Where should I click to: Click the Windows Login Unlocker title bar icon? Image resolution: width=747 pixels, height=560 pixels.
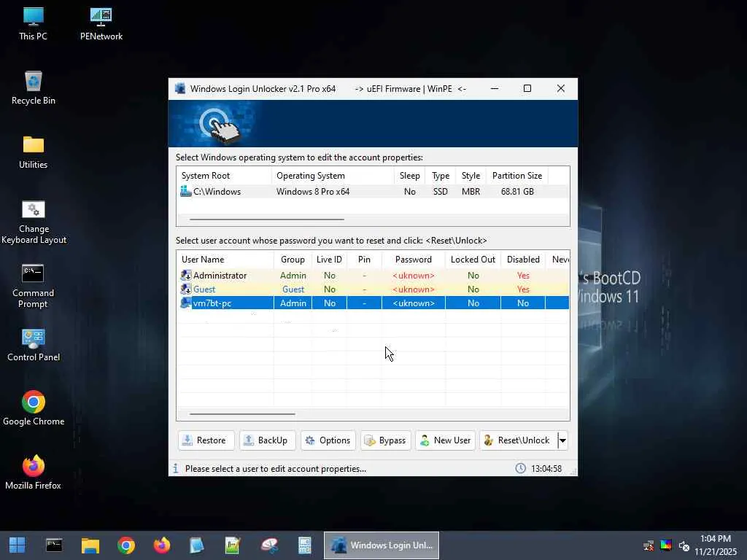tap(180, 88)
